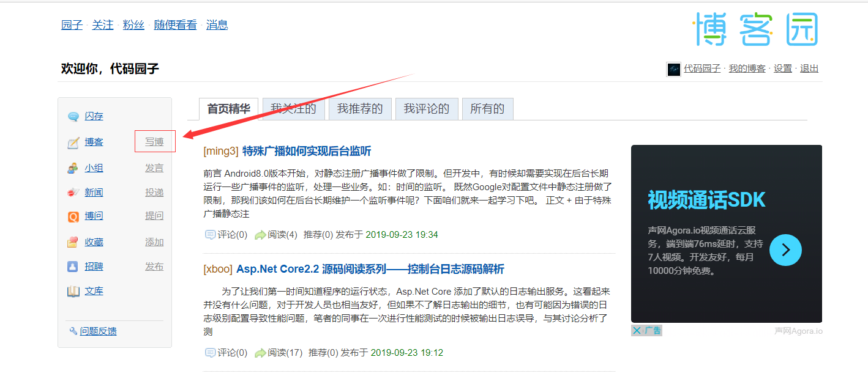Open the 我的博客 link
Screen dimensions: 868x376
coord(747,68)
